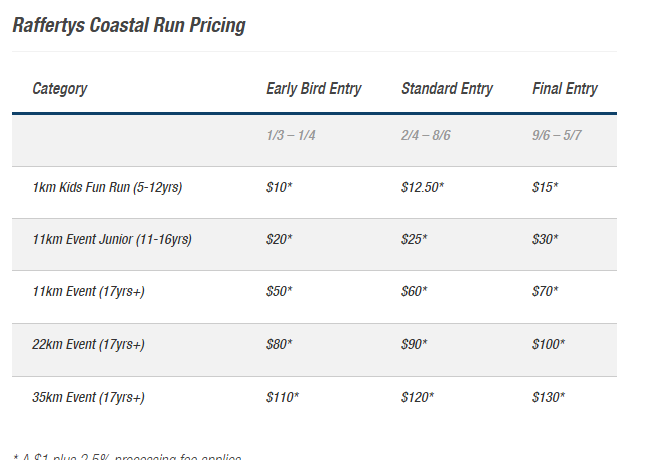658x460 pixels.
Task: Click the 1km Kids Fun Run row label
Action: [x=107, y=187]
